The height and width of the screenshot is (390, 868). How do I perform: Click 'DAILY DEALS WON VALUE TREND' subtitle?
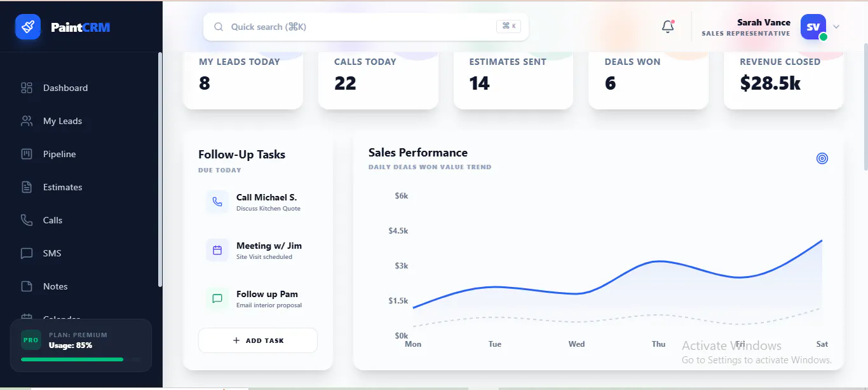430,167
